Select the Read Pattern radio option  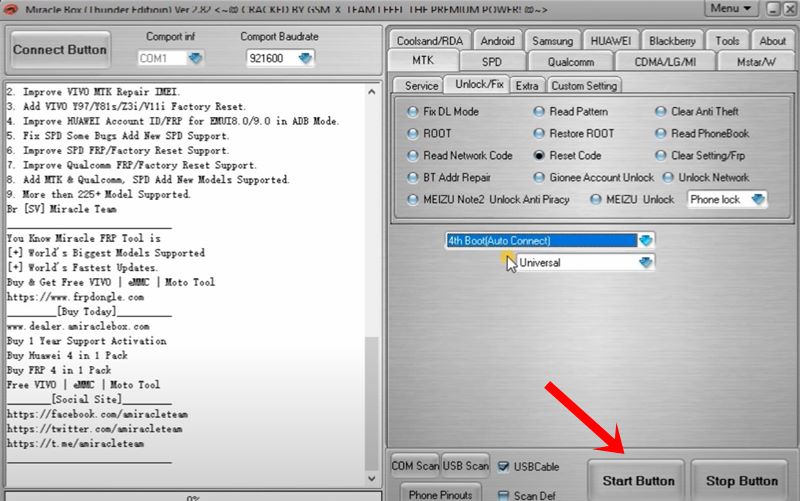pyautogui.click(x=570, y=111)
